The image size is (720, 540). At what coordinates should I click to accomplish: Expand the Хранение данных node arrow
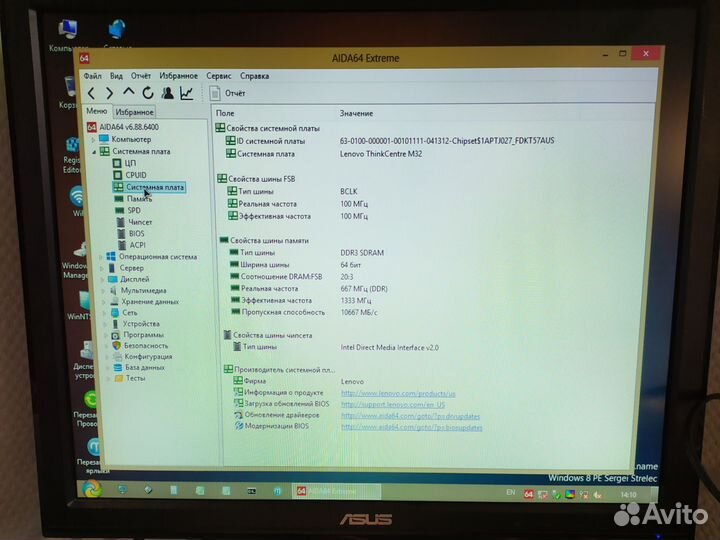tap(104, 302)
